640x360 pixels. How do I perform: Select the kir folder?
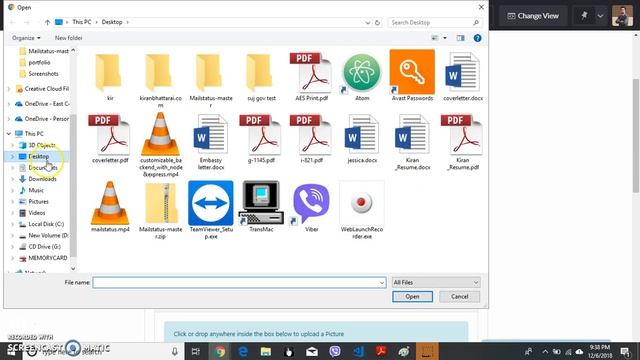(x=110, y=78)
